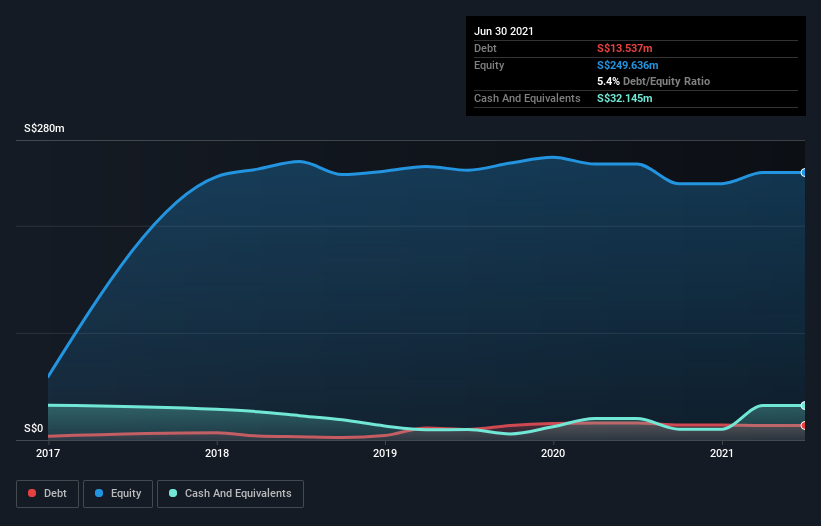This screenshot has height=526, width=821.
Task: Click the red Debt legend dot
Action: point(32,493)
